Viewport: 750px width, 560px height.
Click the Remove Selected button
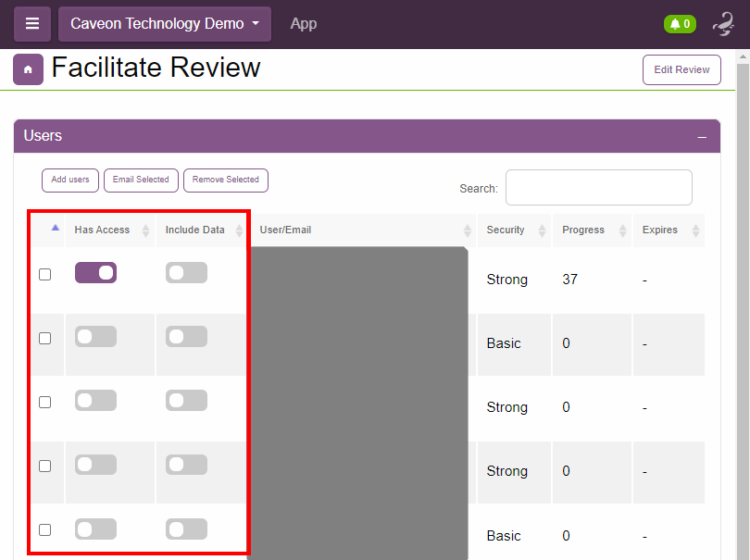[225, 180]
